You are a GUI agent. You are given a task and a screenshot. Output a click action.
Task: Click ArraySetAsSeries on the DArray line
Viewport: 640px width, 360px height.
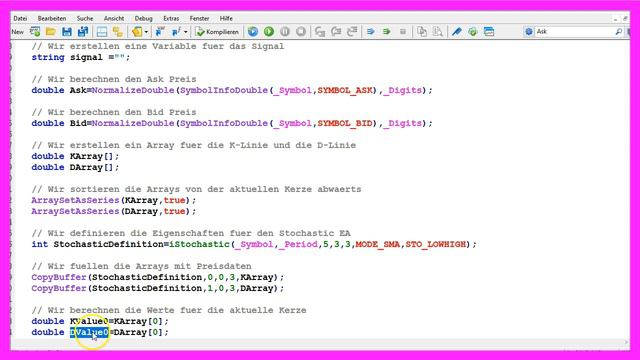click(x=75, y=211)
